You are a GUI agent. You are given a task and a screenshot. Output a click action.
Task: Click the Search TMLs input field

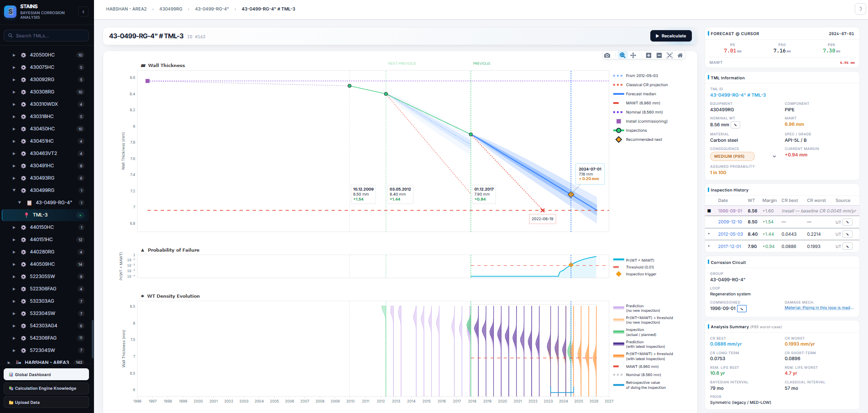click(x=46, y=36)
